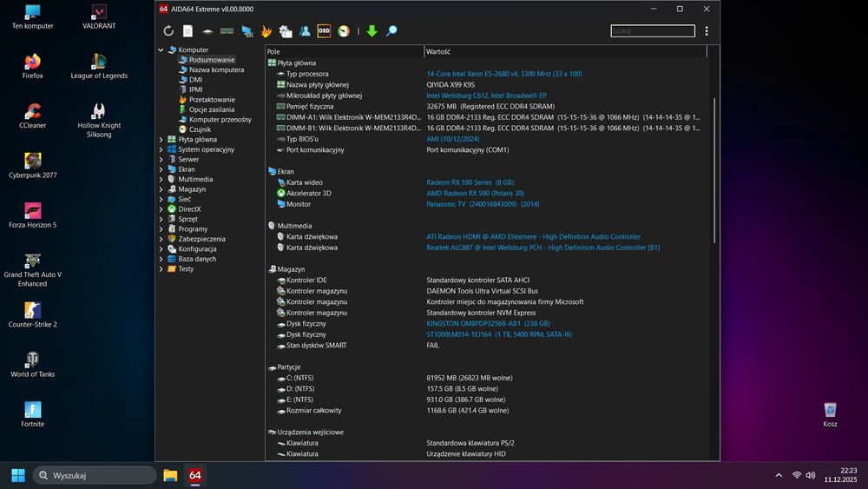Open the user account toolbar icon
The height and width of the screenshot is (489, 868).
coord(305,31)
